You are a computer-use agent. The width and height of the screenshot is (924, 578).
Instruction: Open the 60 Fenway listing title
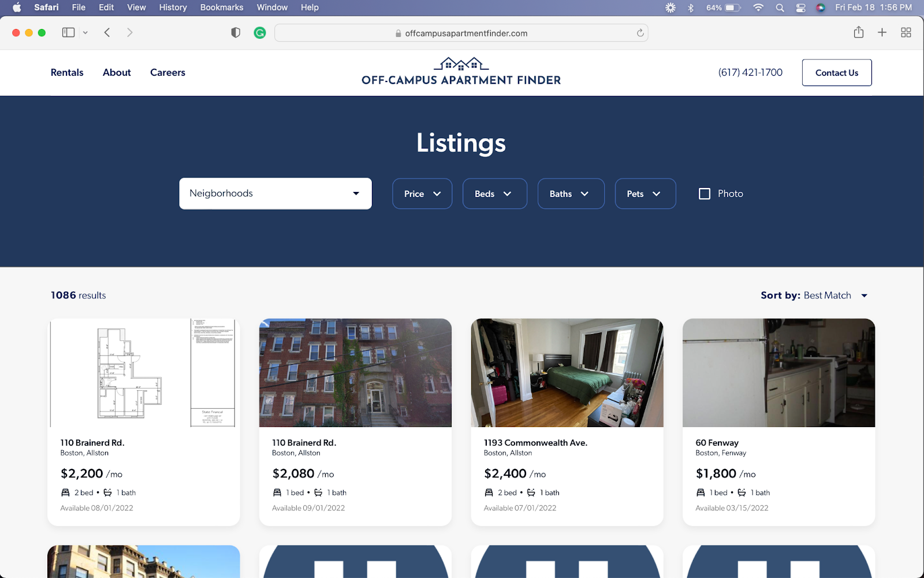pyautogui.click(x=717, y=443)
